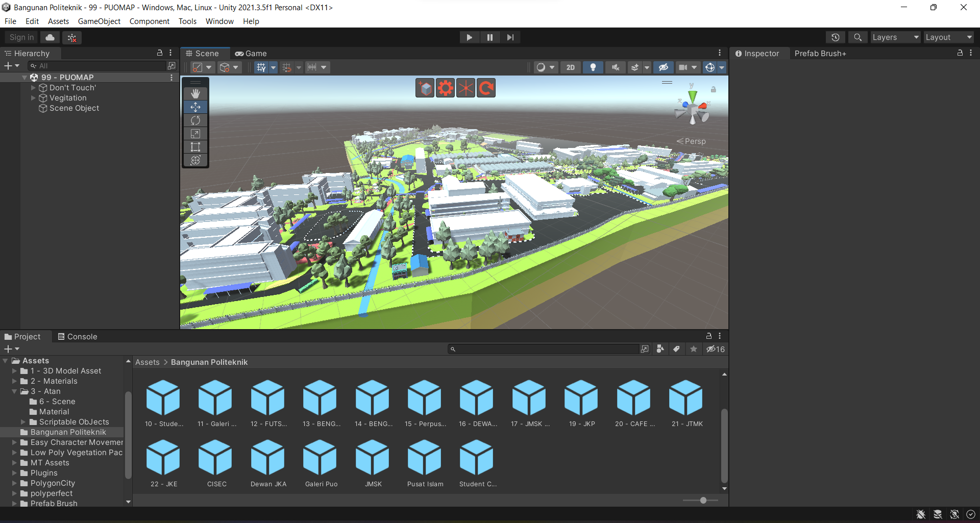Open the Layers dropdown
Image resolution: width=980 pixels, height=523 pixels.
point(895,37)
